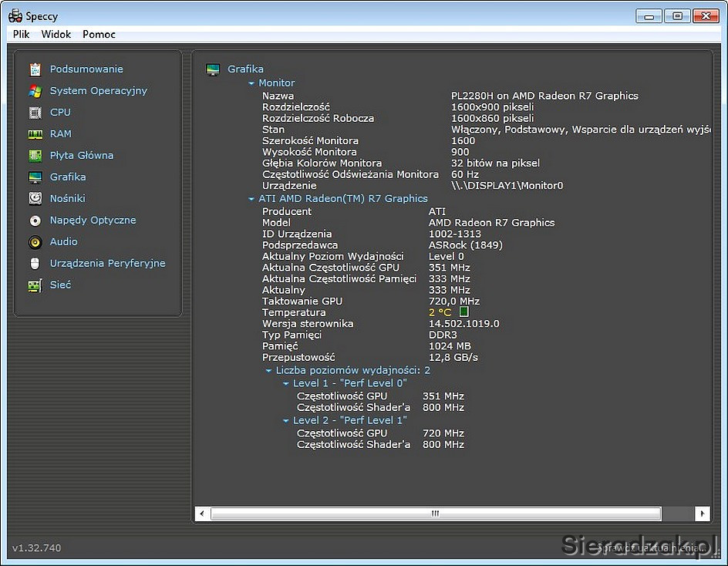
Task: Click the Aktualna Częstotliwość Pamięci label
Action: pyautogui.click(x=339, y=278)
